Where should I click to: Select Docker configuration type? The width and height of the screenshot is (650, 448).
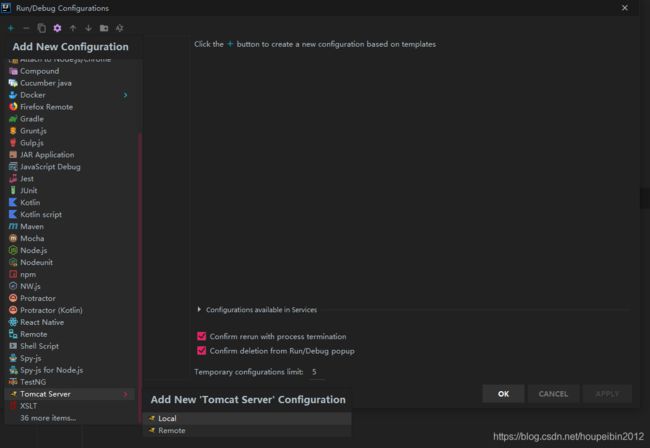point(33,95)
